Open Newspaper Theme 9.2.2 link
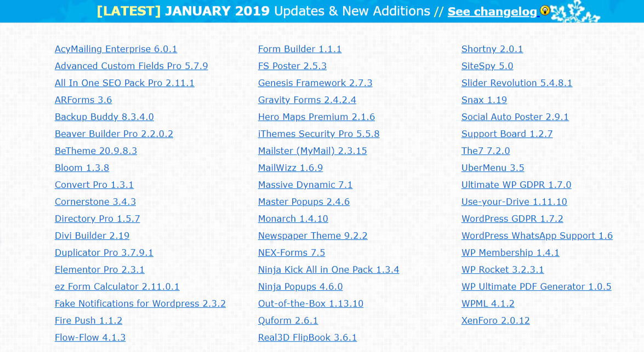 pyautogui.click(x=312, y=235)
